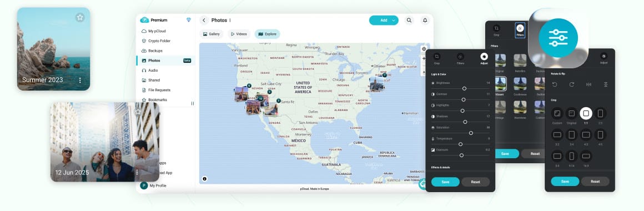644x211 pixels.
Task: Select Crop tab in the Filters panel
Action: 496,30
